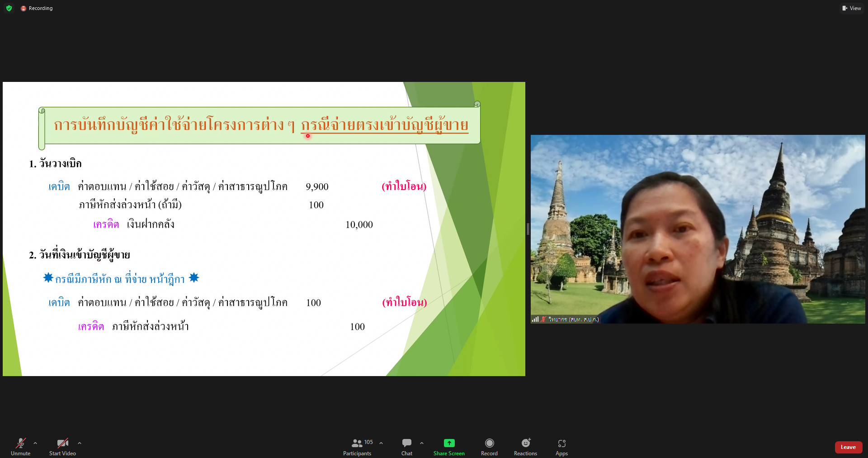Open the Reactions menu
The width and height of the screenshot is (868, 458).
tap(525, 447)
